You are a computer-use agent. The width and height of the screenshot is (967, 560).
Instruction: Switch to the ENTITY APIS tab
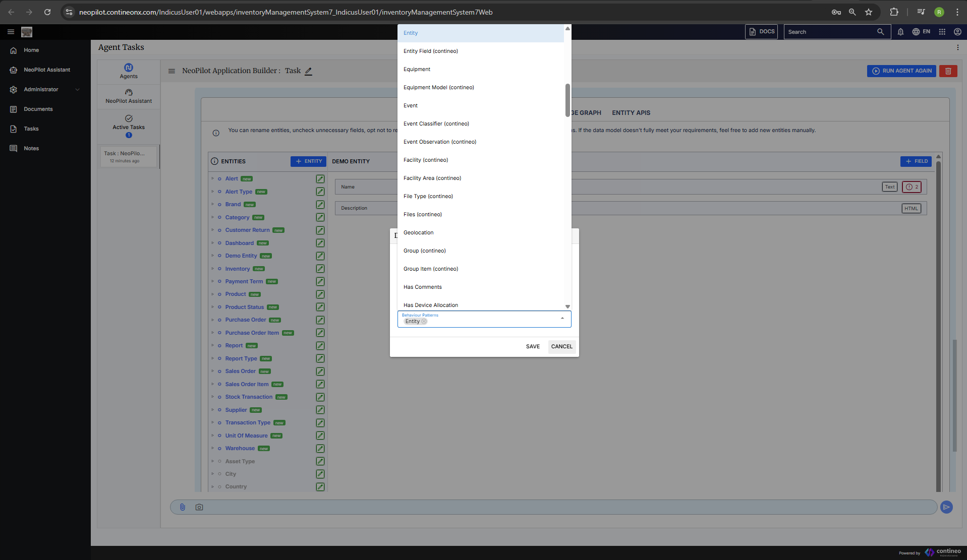coord(631,113)
